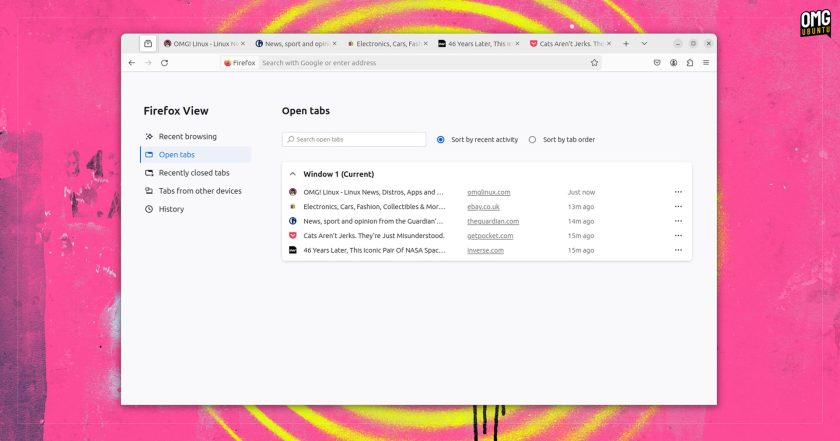This screenshot has width=840, height=441.
Task: Open more options for theguardian.com row
Action: tap(678, 221)
